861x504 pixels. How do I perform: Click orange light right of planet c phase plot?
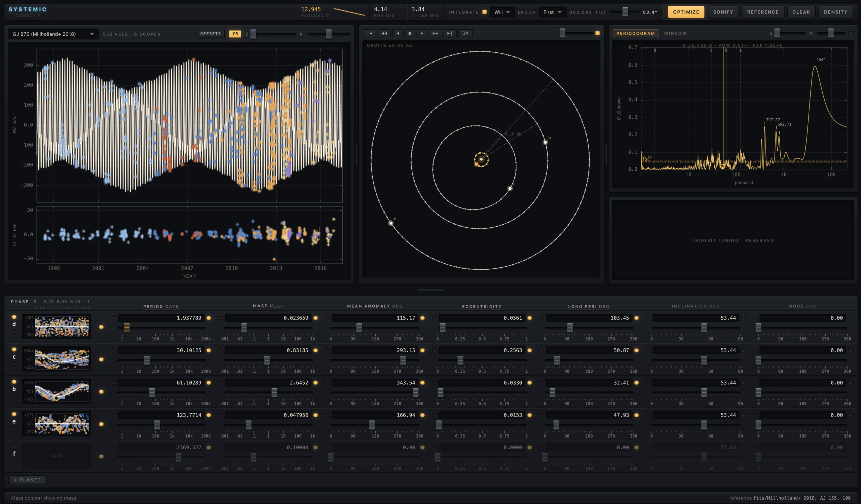point(101,359)
